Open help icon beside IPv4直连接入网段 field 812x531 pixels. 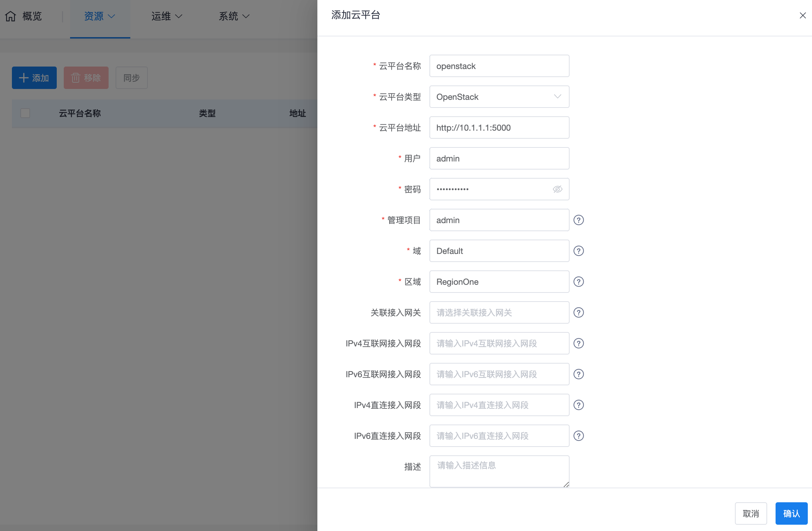[578, 405]
